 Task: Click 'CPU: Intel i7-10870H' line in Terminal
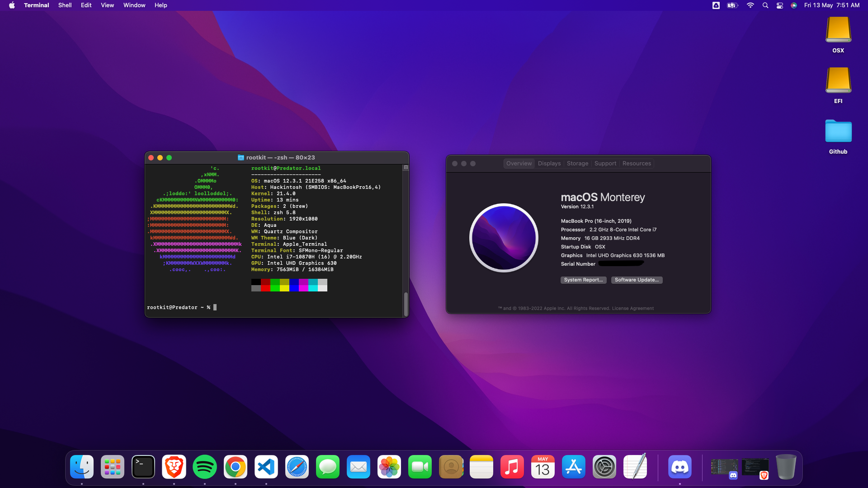pyautogui.click(x=307, y=257)
